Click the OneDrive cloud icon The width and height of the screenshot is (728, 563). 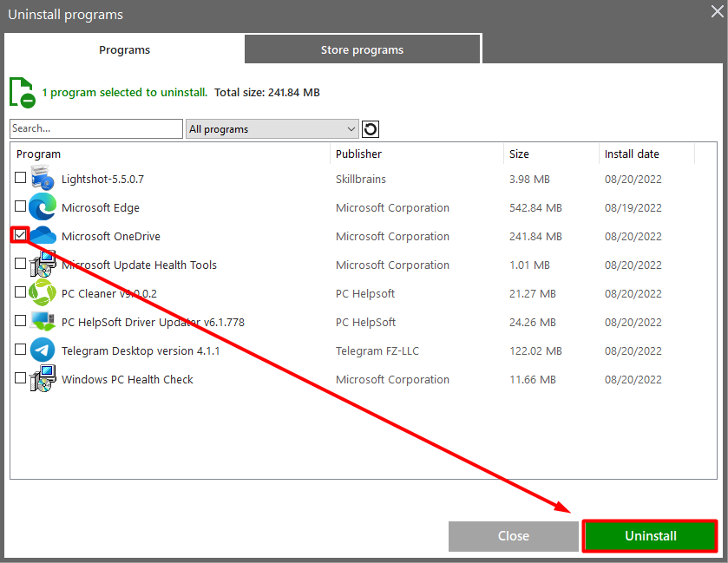(43, 235)
